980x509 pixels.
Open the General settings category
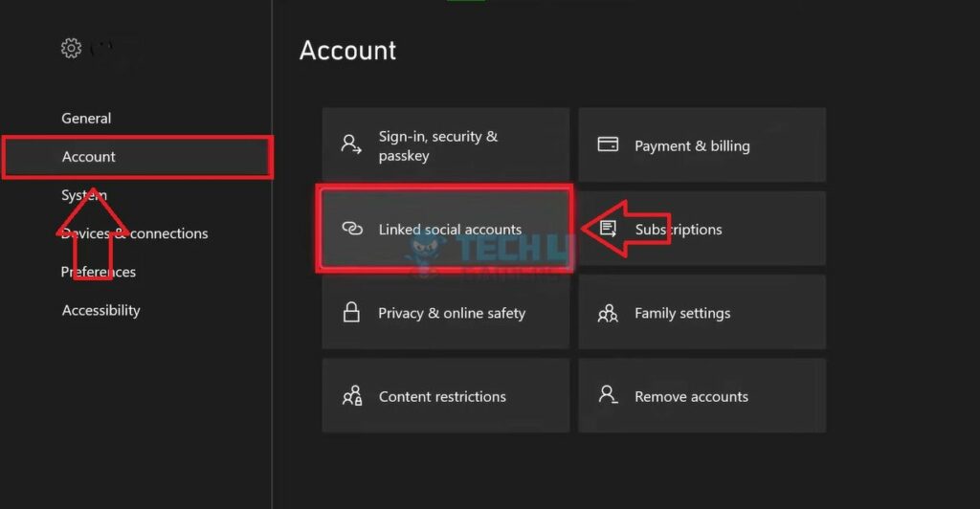(86, 118)
